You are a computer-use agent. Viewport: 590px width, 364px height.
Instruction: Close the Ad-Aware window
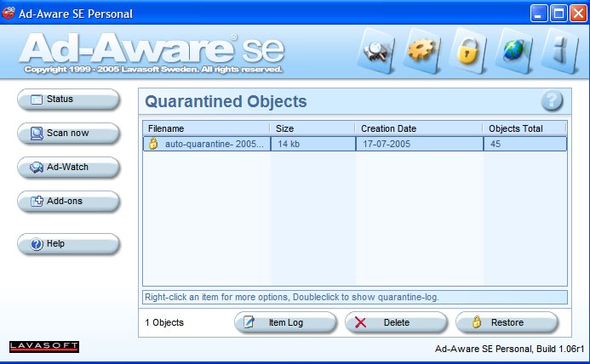578,14
